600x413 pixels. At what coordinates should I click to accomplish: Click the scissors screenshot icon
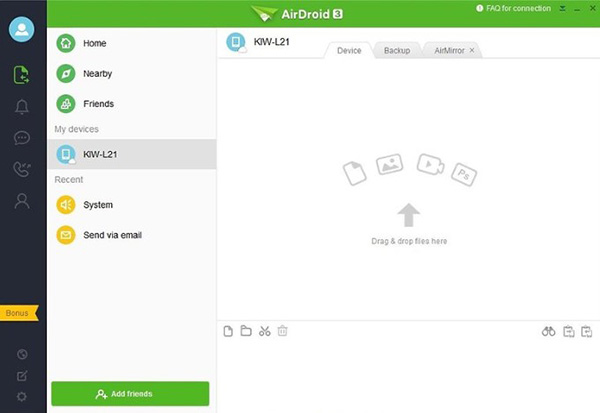click(x=264, y=331)
